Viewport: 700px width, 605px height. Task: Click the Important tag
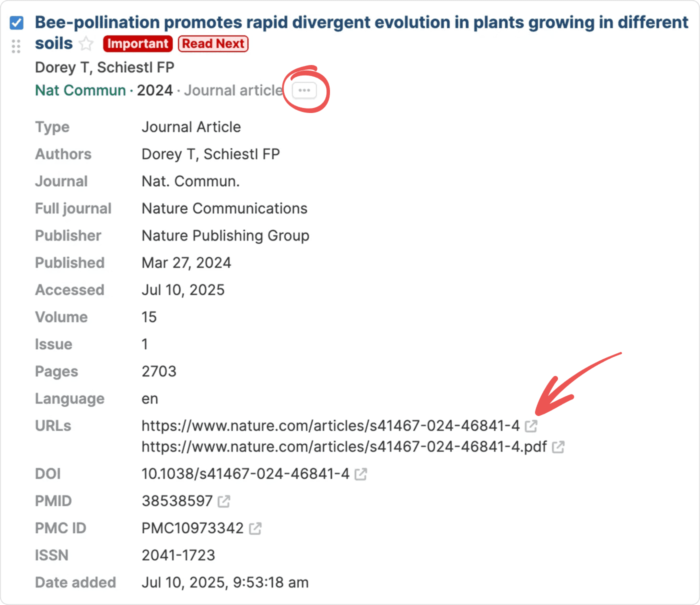(x=137, y=44)
